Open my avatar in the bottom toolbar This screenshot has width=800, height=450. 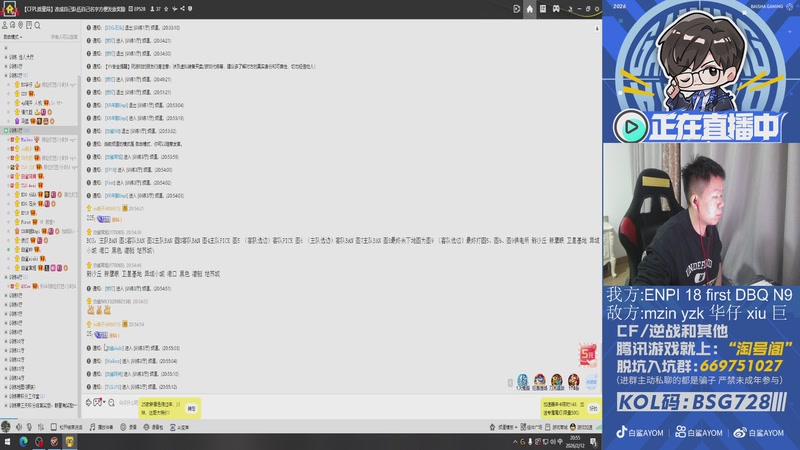click(6, 427)
